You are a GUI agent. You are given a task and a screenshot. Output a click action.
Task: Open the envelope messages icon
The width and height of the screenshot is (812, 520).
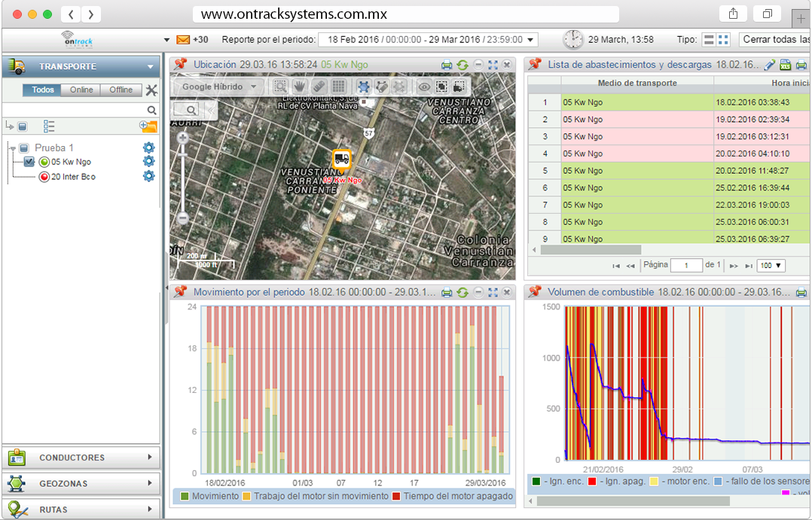(x=183, y=40)
